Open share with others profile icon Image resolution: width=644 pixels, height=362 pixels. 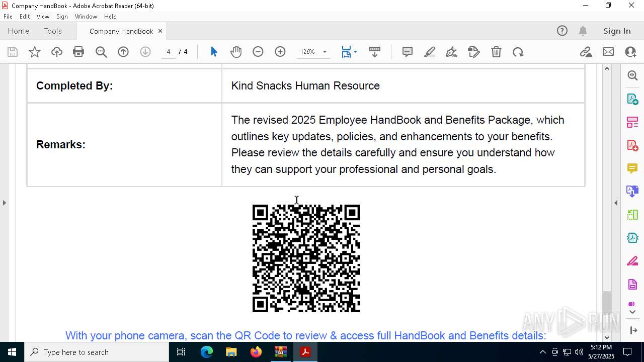[x=630, y=52]
